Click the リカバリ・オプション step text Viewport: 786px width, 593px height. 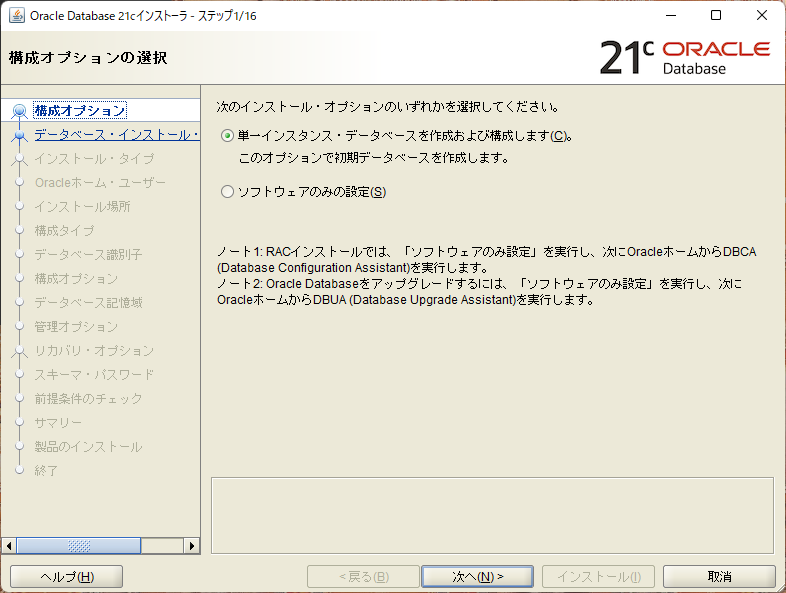[x=94, y=351]
